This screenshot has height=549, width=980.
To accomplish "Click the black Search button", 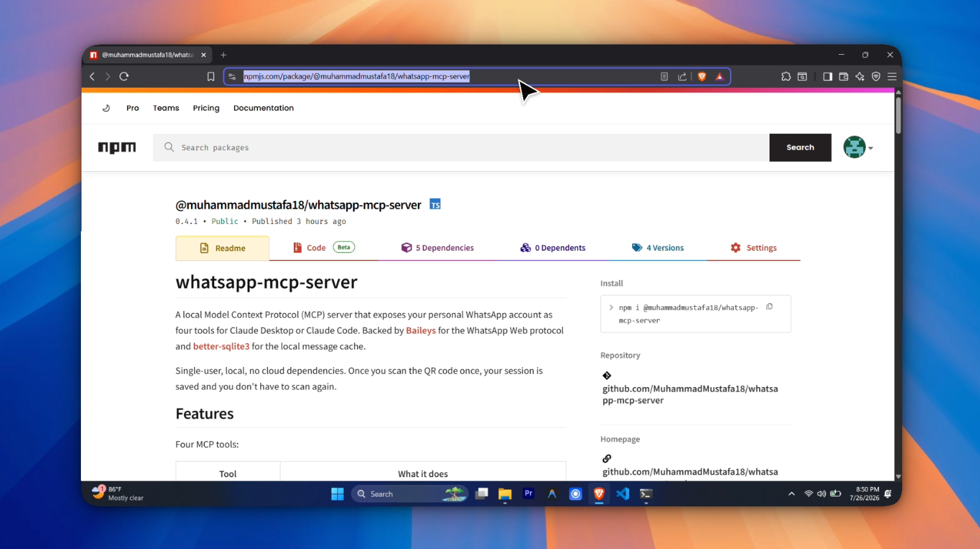I will (x=800, y=147).
